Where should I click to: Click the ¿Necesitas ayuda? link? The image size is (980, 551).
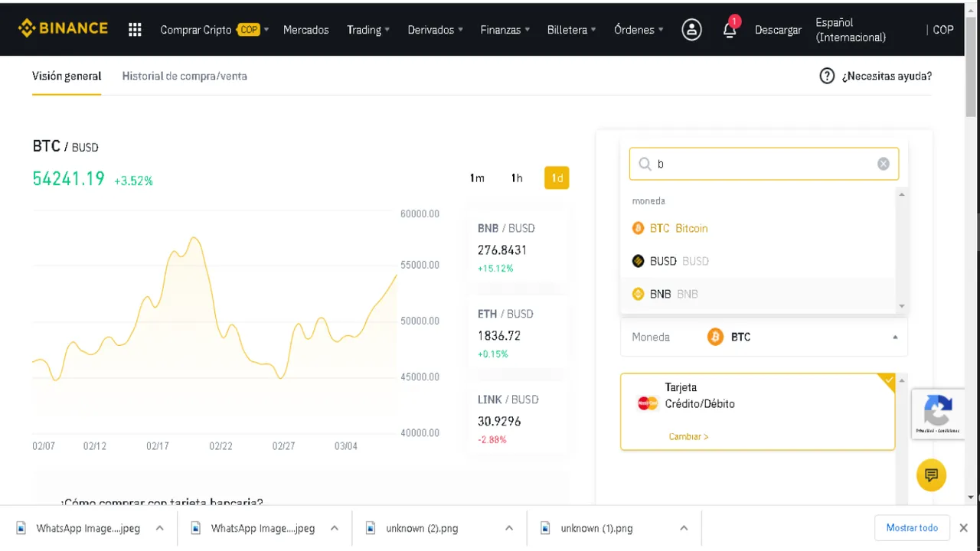tap(887, 76)
